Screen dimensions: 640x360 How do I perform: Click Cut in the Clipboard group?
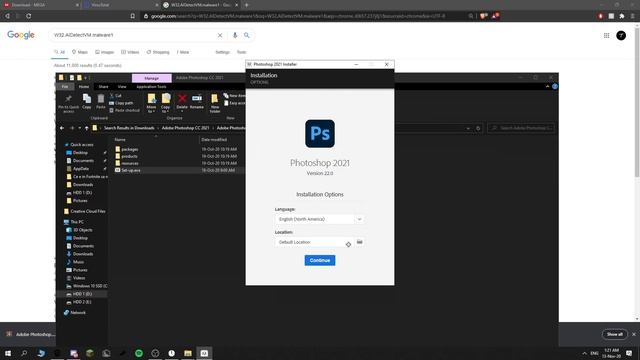pos(116,96)
